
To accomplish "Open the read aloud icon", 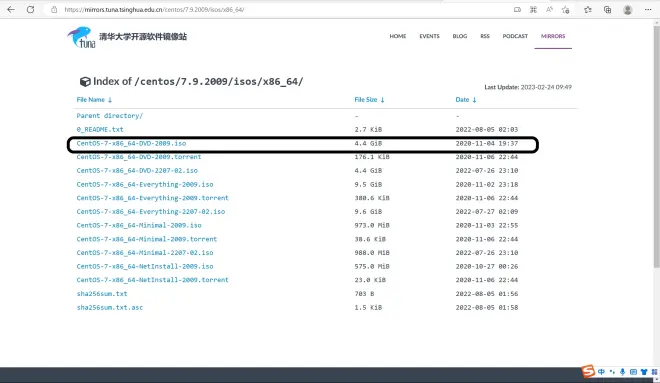I will (x=549, y=9).
